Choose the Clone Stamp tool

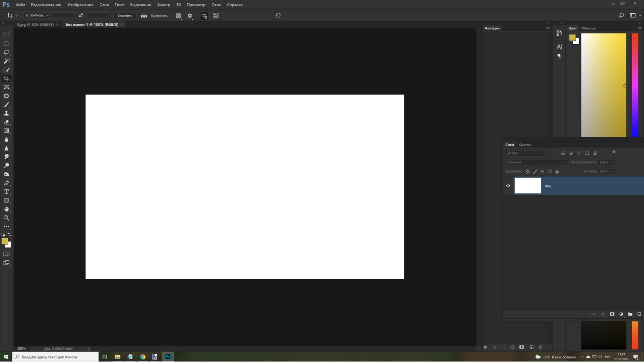(6, 113)
